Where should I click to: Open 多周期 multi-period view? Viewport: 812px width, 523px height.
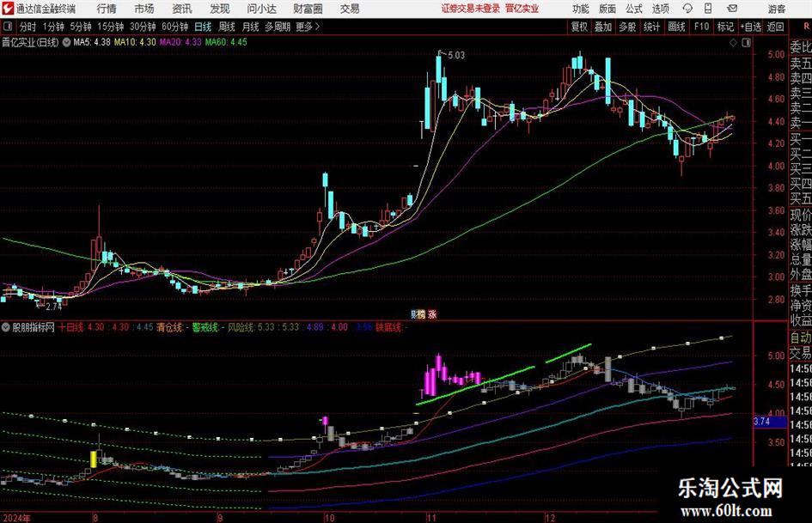click(278, 27)
